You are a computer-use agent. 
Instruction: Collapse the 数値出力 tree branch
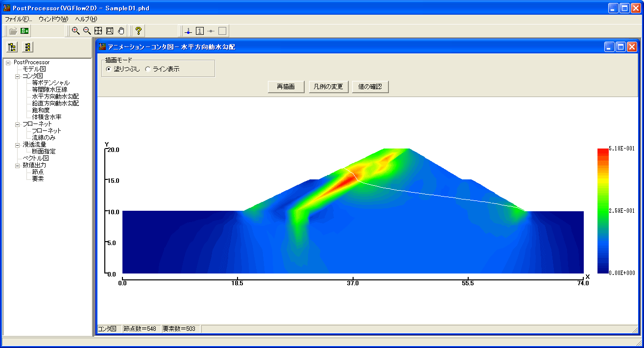(x=18, y=165)
